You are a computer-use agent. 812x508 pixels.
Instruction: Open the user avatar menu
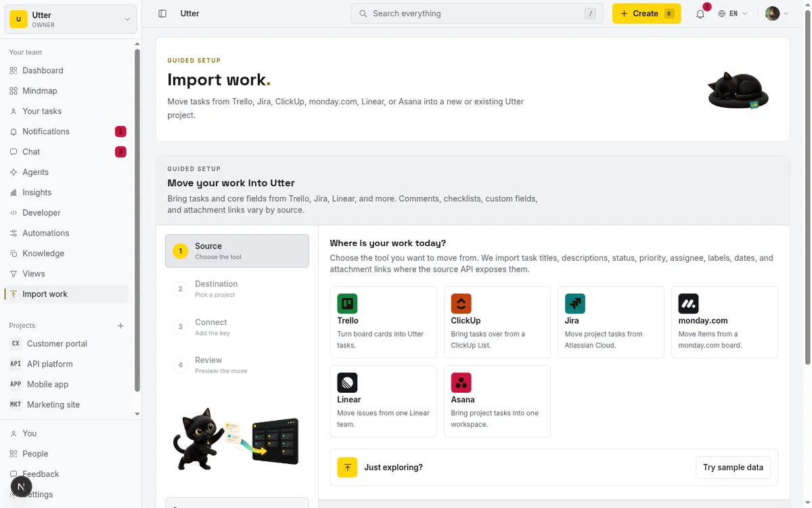(x=777, y=14)
